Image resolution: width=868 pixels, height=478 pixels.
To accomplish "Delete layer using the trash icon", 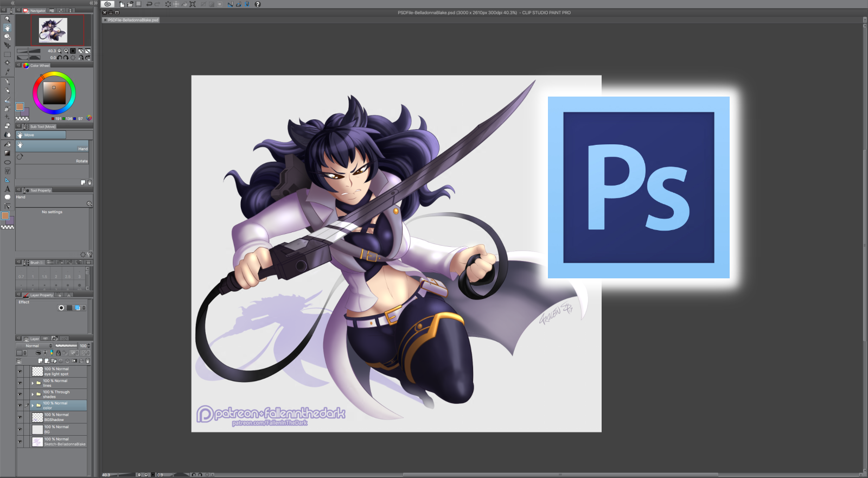I will click(x=88, y=361).
